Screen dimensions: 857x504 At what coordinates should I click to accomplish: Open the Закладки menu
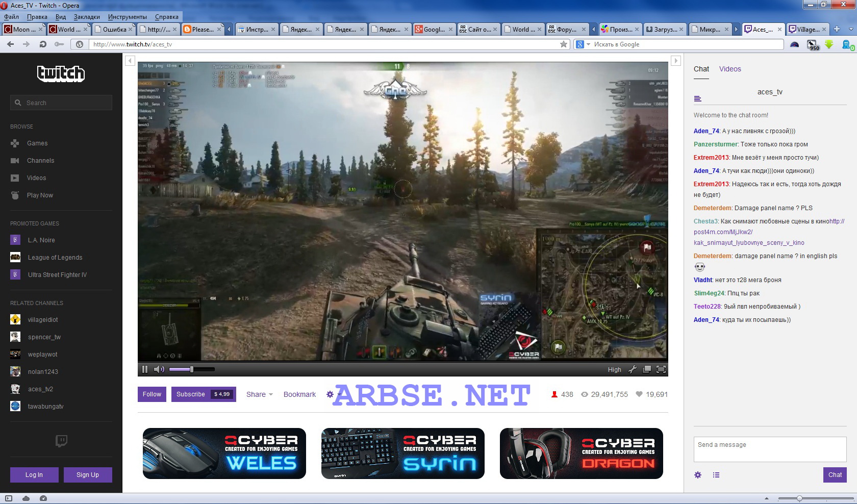[87, 17]
